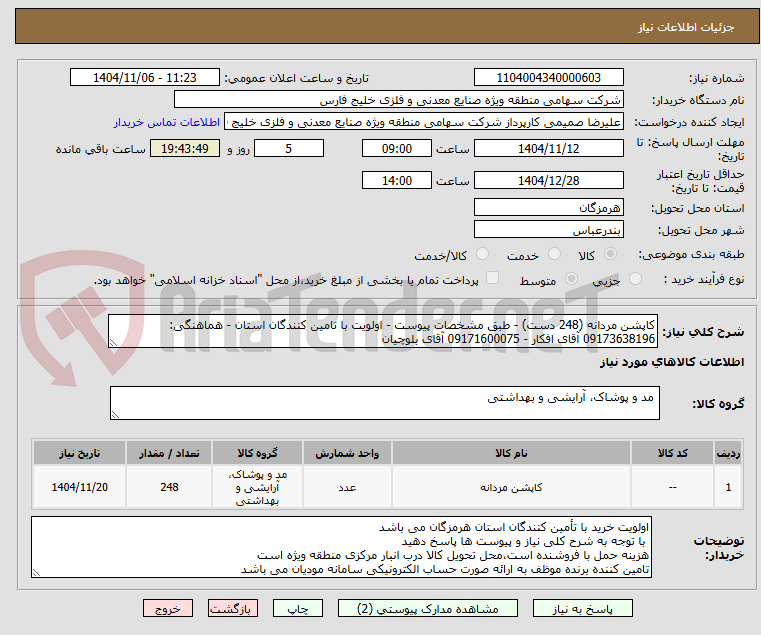The image size is (761, 635).
Task: Click the کاپشن مردانه table cell
Action: [x=511, y=487]
